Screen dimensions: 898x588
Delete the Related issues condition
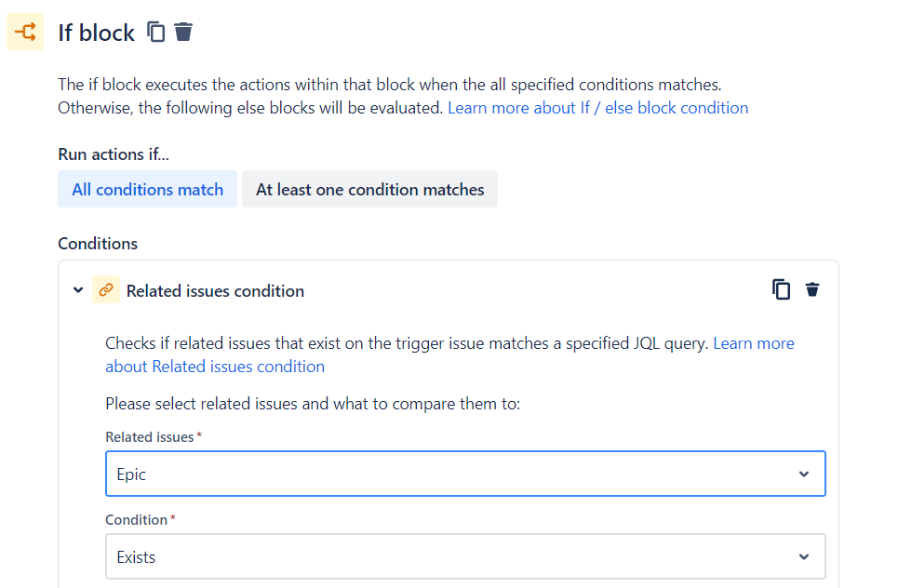812,290
